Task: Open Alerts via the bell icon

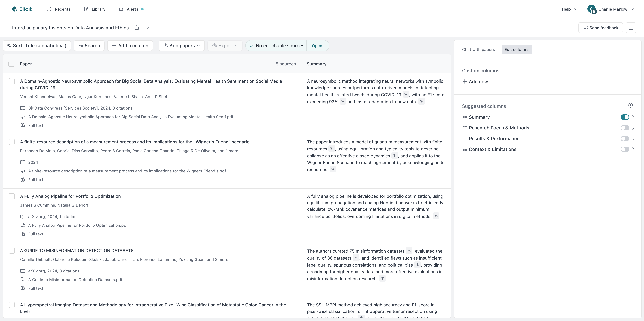Action: 121,9
